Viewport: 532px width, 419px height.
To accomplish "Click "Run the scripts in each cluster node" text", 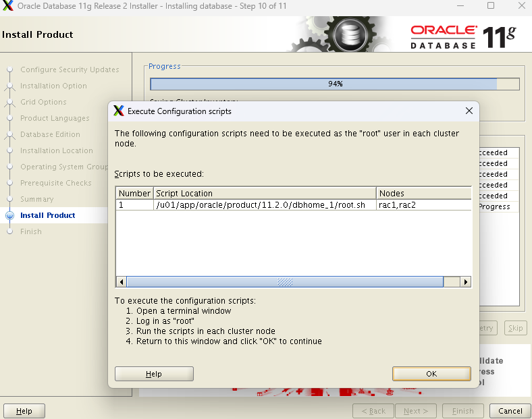I will 206,331.
